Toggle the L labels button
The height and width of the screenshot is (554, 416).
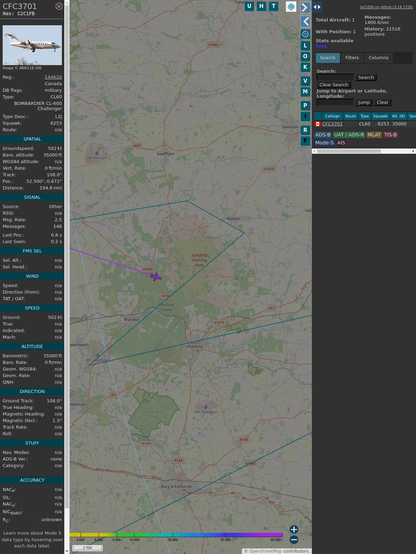point(305,46)
